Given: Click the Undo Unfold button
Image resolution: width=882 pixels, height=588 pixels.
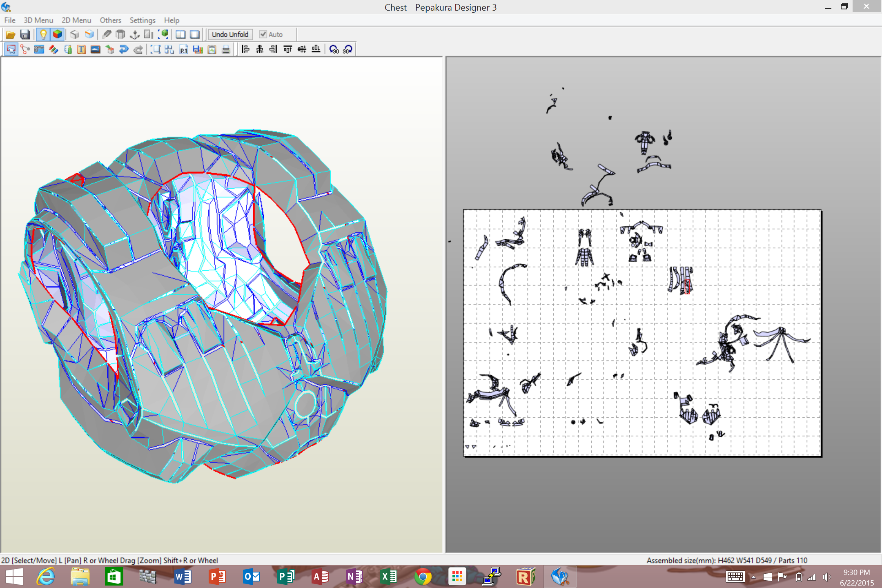Looking at the screenshot, I should click(x=230, y=35).
